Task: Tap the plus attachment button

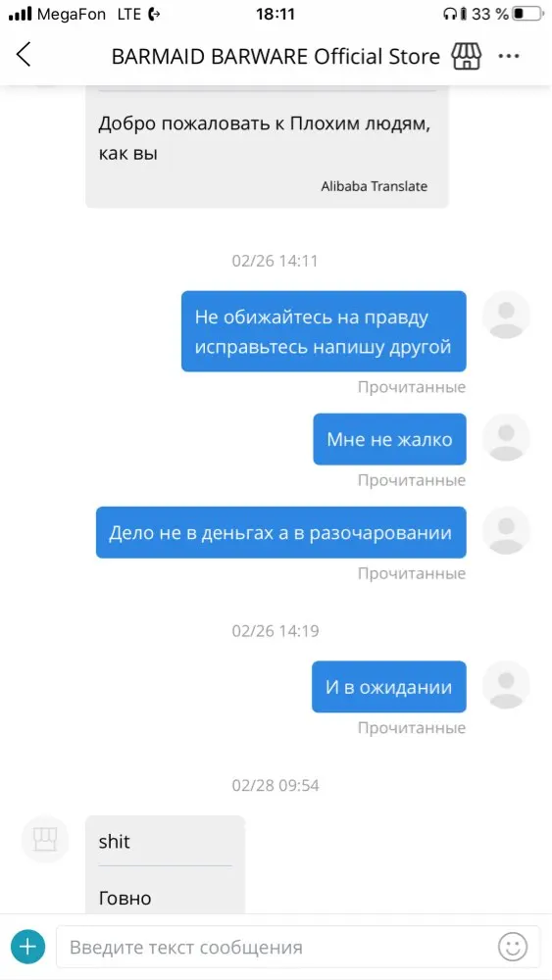Action: click(x=27, y=947)
